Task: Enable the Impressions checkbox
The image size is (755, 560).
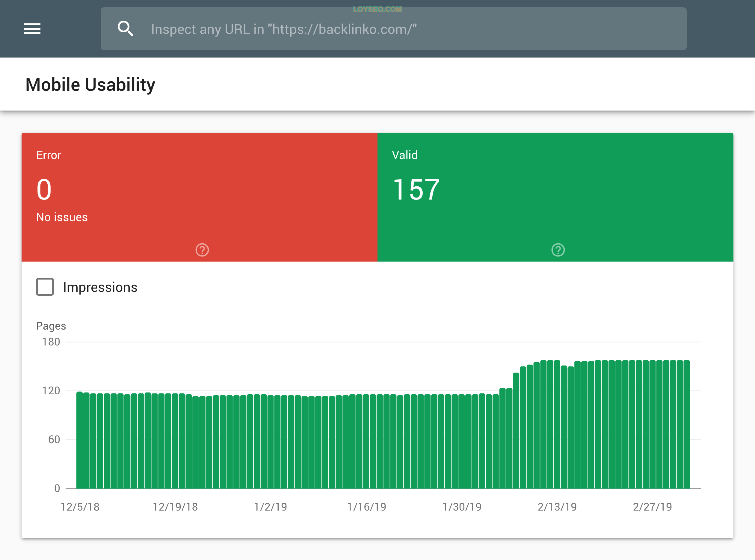Action: [45, 287]
